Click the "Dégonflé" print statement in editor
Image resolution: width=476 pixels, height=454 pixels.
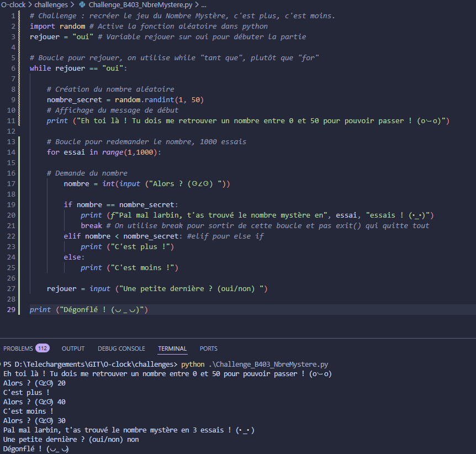tap(88, 310)
